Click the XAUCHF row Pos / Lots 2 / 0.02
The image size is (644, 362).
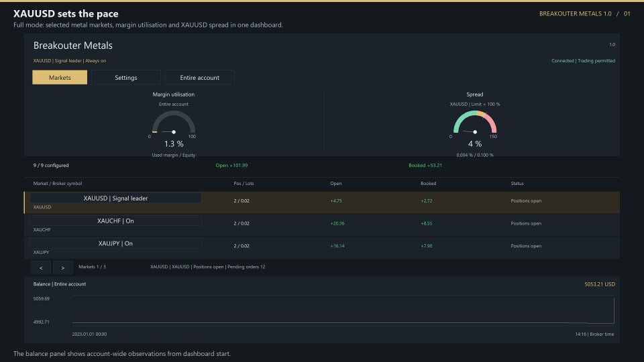click(241, 223)
